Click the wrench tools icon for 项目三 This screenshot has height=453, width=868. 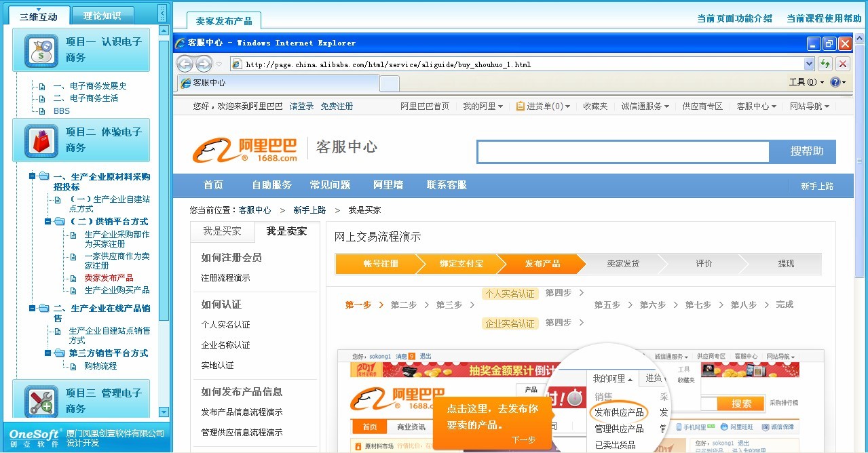41,401
